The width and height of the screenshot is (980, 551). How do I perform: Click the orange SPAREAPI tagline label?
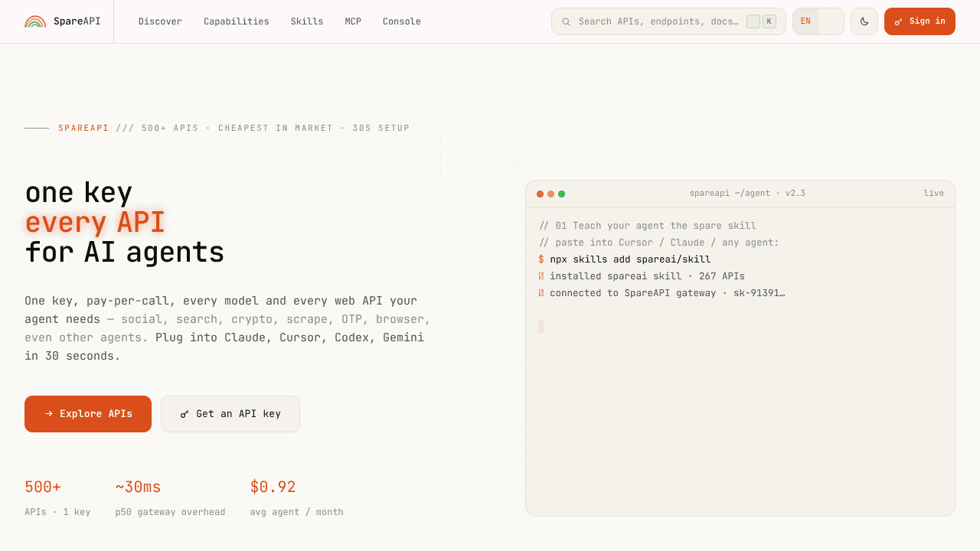[83, 129]
